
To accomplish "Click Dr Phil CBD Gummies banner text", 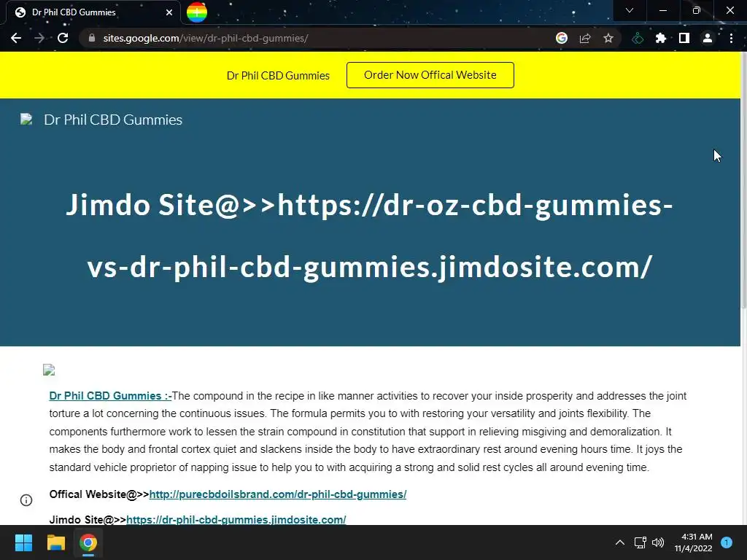I will click(x=278, y=75).
